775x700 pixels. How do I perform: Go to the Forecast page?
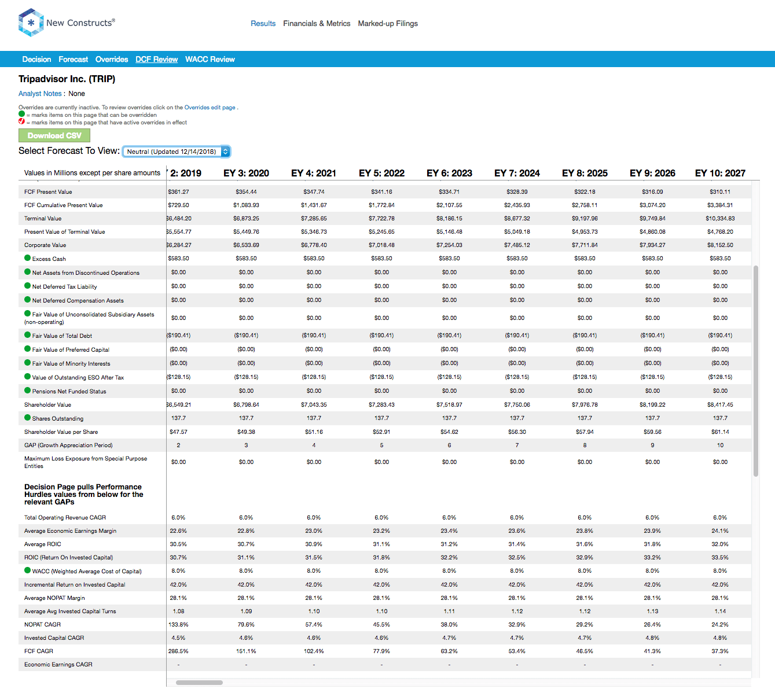point(73,60)
